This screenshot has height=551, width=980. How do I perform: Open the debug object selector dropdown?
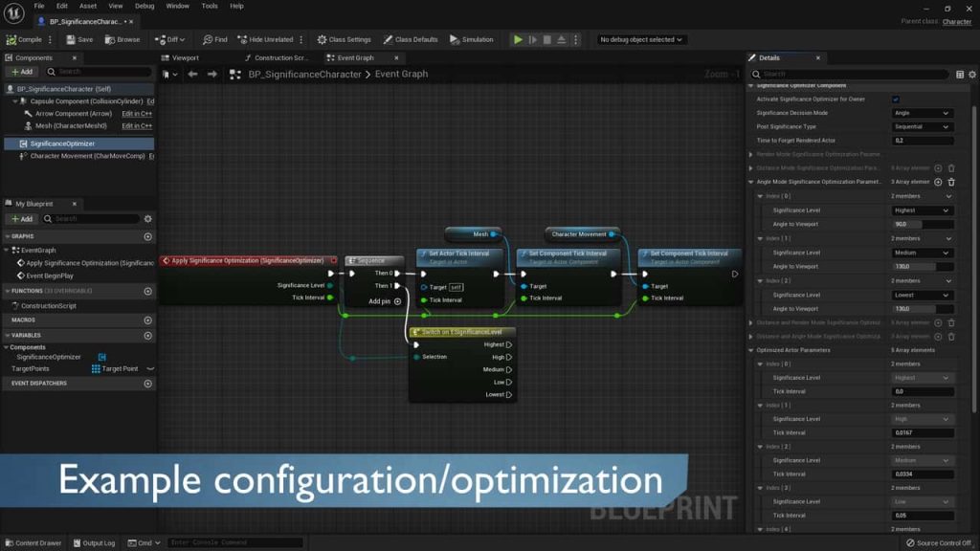[640, 39]
